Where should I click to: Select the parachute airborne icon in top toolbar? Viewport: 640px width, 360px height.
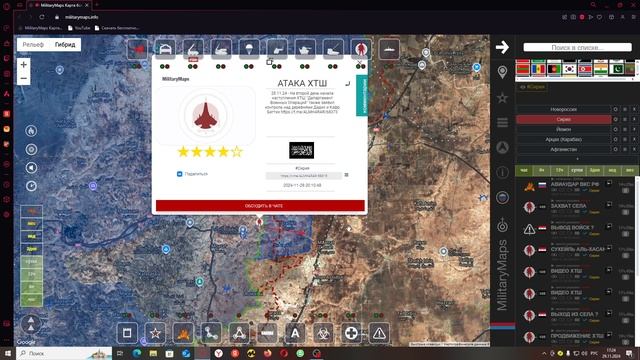[x=249, y=49]
